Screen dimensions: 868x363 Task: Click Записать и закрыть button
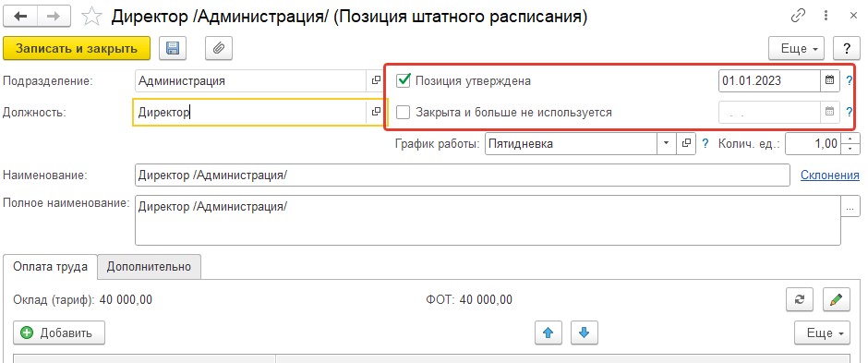coord(77,48)
